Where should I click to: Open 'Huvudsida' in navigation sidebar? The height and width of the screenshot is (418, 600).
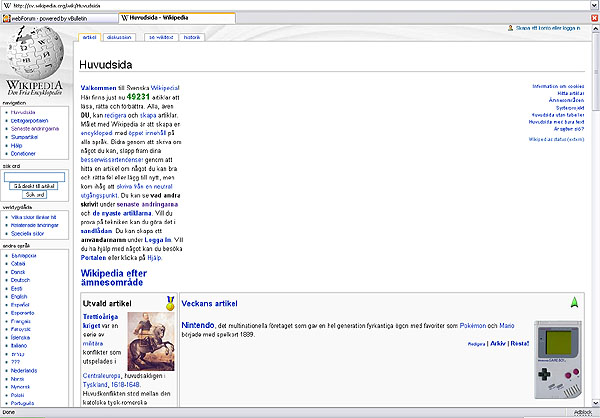[x=23, y=112]
